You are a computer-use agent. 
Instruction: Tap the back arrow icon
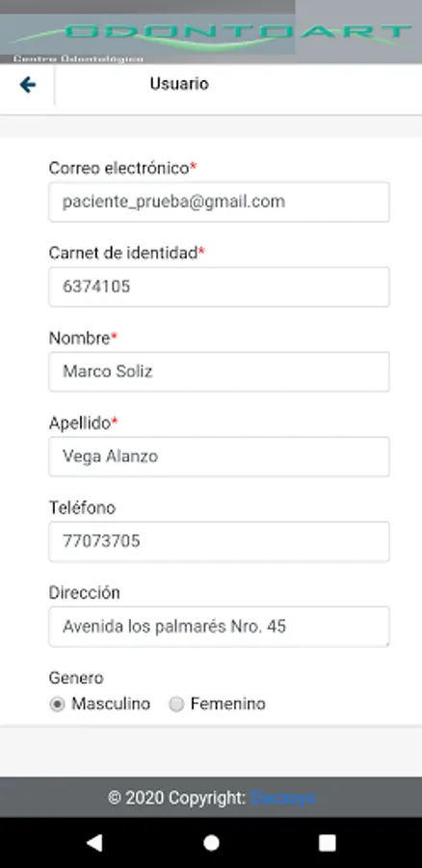click(28, 85)
